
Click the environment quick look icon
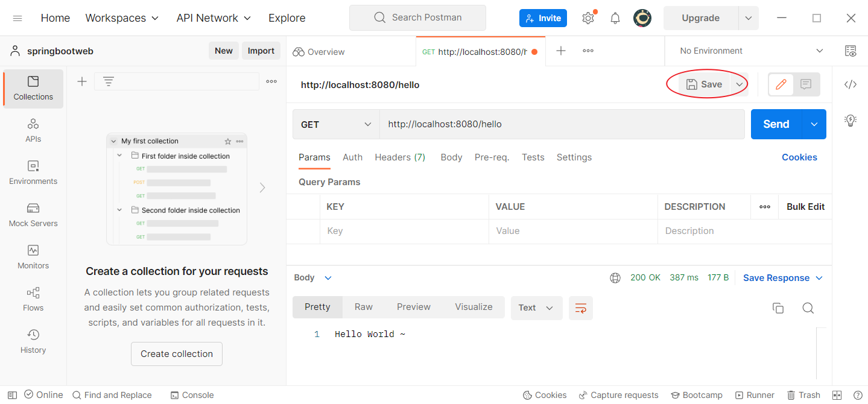851,51
